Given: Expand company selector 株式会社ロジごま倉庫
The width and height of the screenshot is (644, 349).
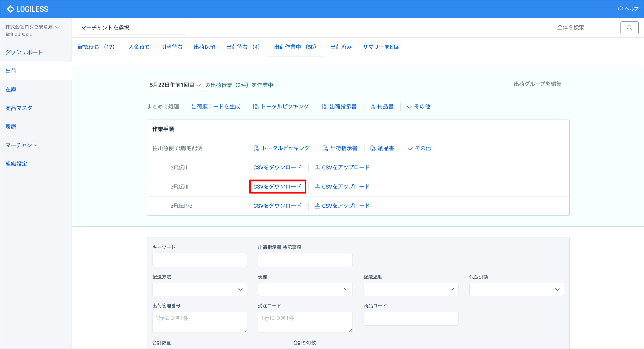Looking at the screenshot, I should pyautogui.click(x=33, y=27).
